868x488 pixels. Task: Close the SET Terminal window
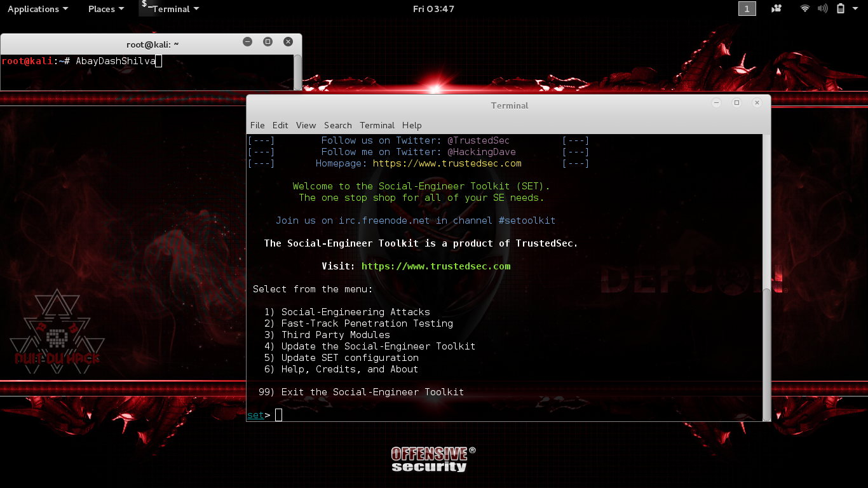pos(757,102)
